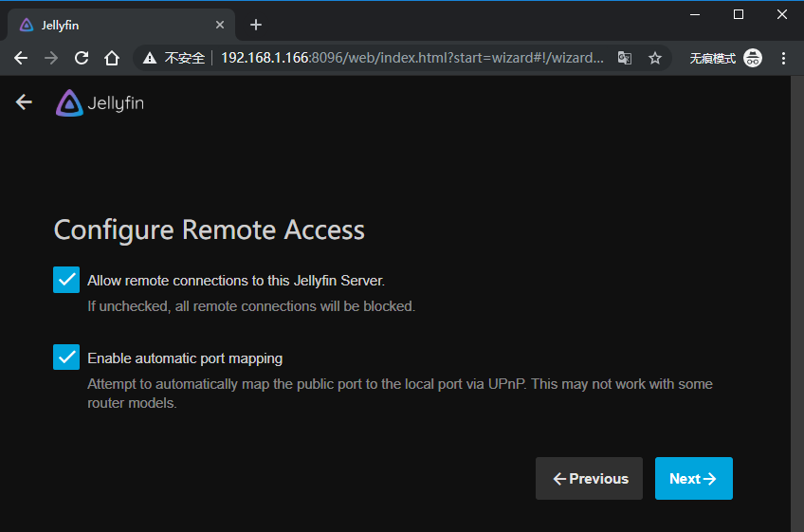
Task: Close the Jellyfin tab
Action: coord(221,25)
